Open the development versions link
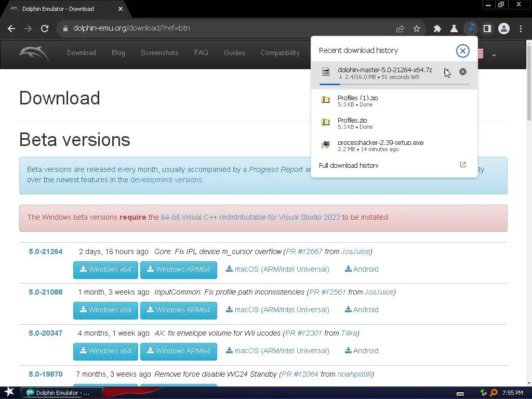The width and height of the screenshot is (532, 399). click(x=166, y=180)
